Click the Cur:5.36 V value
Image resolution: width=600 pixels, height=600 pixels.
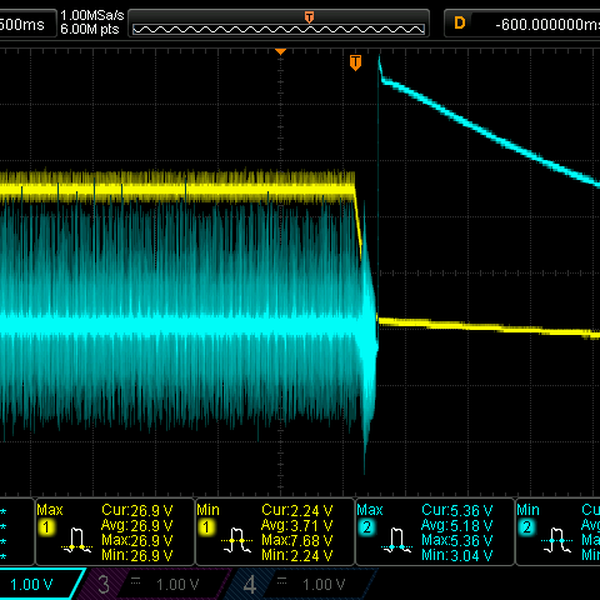pyautogui.click(x=457, y=510)
